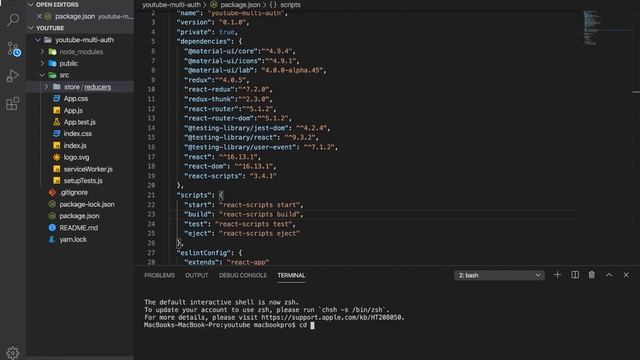Click package.json in breadcrumb
Image resolution: width=640 pixels, height=360 pixels.
pyautogui.click(x=240, y=5)
